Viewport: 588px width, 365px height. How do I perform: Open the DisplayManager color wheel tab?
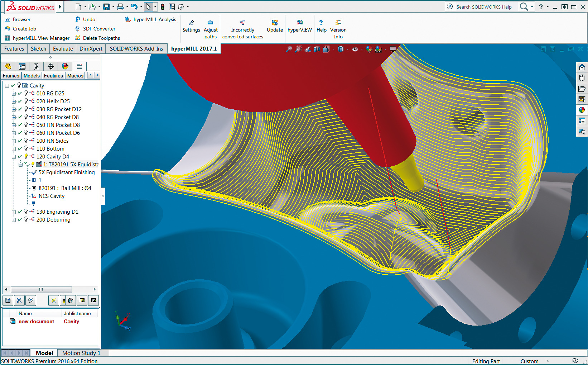pos(65,66)
